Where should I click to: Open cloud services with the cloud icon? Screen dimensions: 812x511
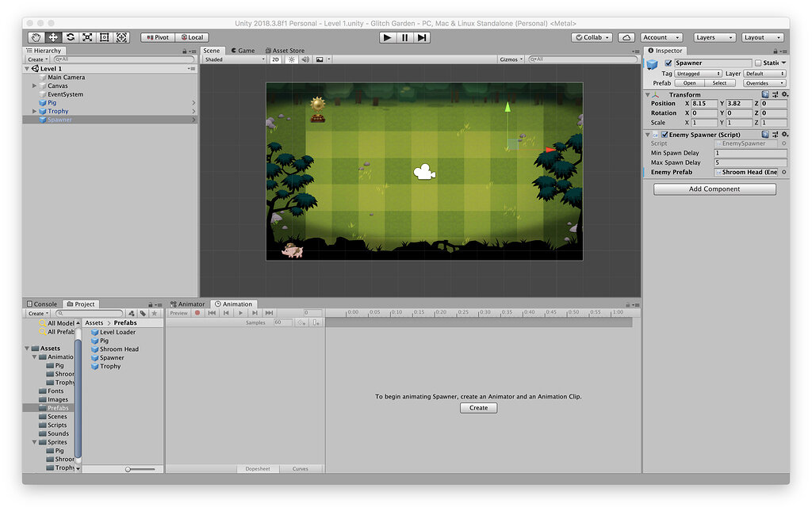626,37
